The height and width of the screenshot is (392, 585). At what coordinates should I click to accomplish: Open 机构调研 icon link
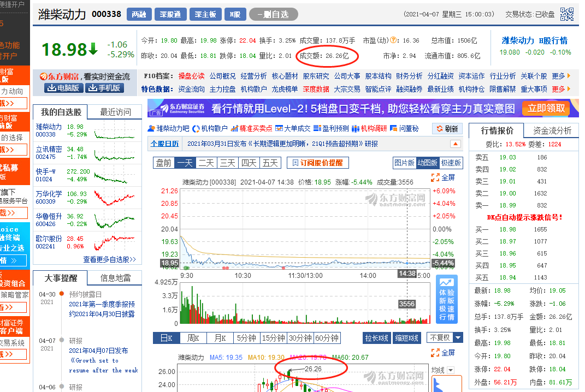(369, 129)
